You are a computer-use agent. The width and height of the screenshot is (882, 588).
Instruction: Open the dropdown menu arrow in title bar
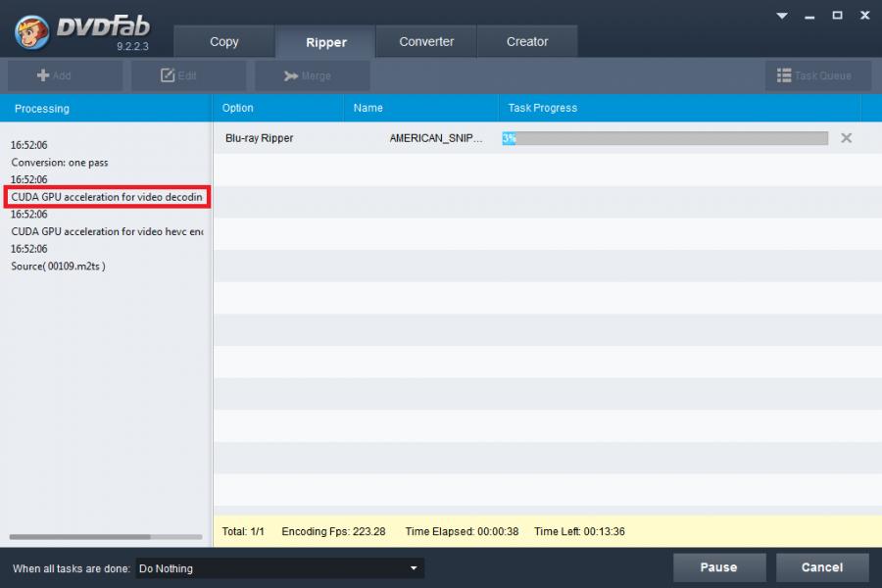(782, 16)
